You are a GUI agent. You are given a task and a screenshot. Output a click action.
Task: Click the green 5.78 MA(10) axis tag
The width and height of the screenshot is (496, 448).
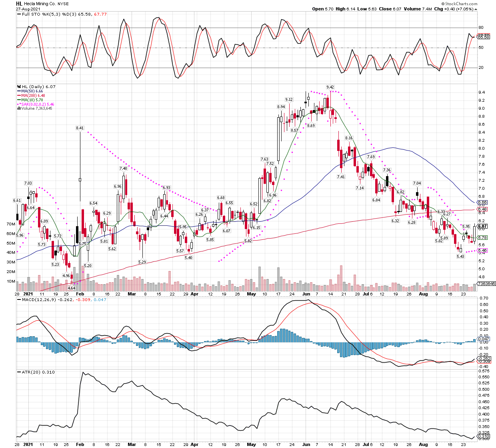(x=483, y=238)
